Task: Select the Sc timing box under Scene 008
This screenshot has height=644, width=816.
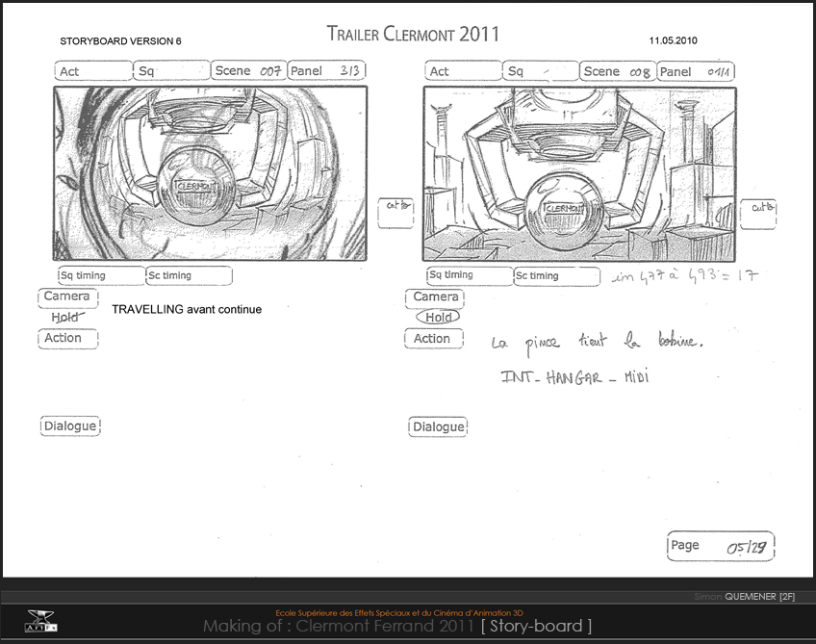Action: pyautogui.click(x=558, y=276)
